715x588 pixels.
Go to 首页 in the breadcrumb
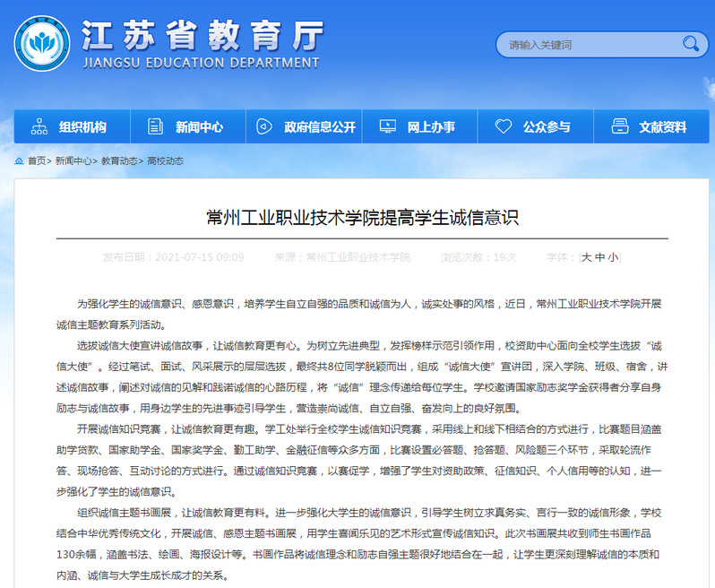coord(36,161)
